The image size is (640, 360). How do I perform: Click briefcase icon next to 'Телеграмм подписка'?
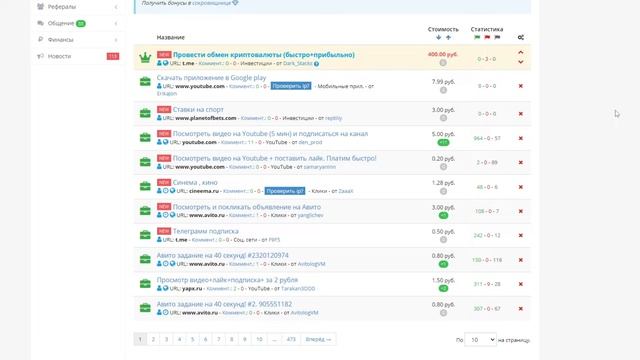click(x=145, y=235)
